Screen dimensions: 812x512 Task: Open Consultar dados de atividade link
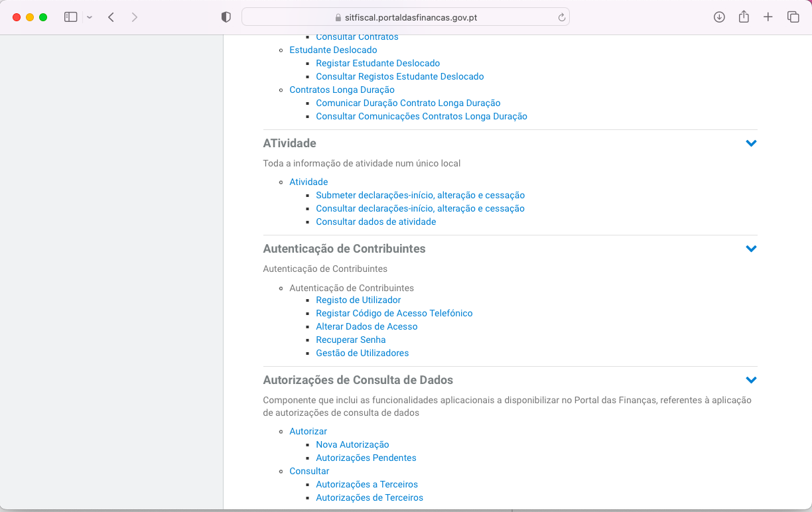pos(376,222)
